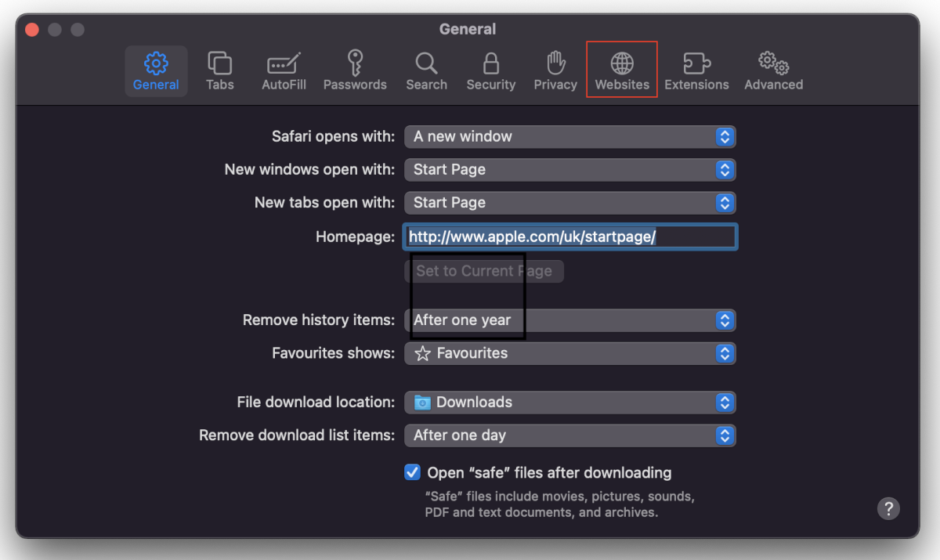940x560 pixels.
Task: Open Remove download list items dropdown
Action: 569,435
